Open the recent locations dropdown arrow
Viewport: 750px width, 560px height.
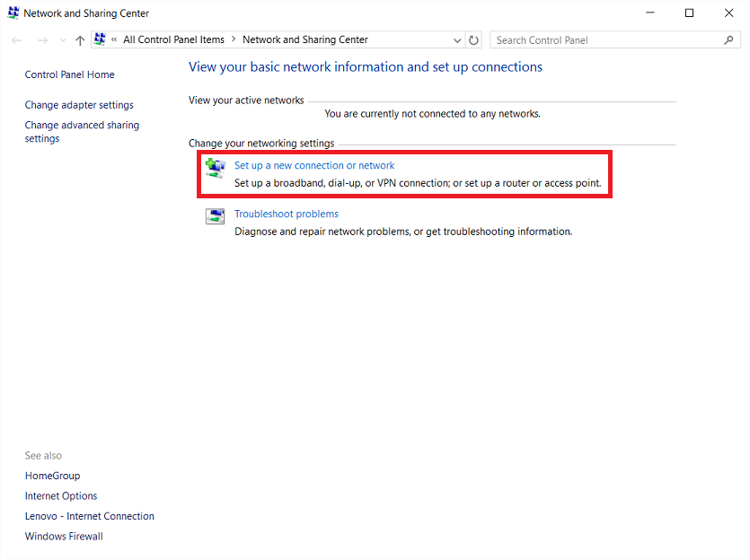(x=62, y=40)
